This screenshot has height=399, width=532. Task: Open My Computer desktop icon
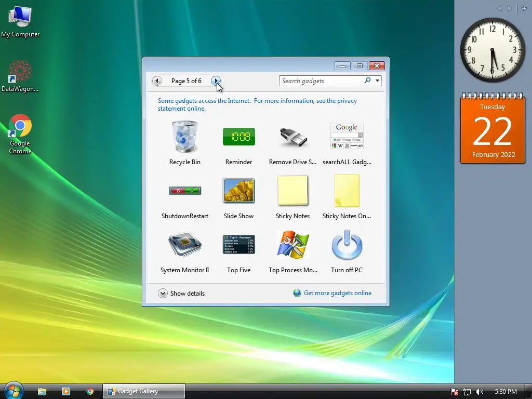[20, 21]
